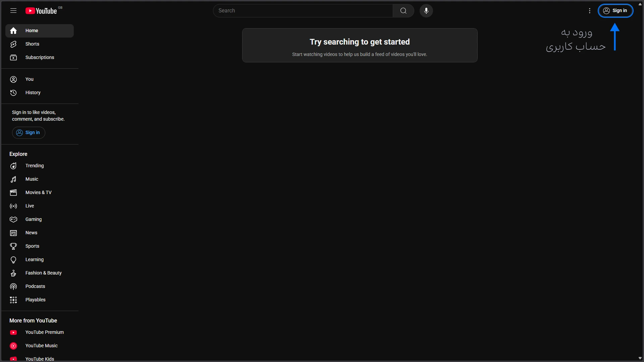Open Podcasts from Explore list
This screenshot has width=644, height=362.
35,286
